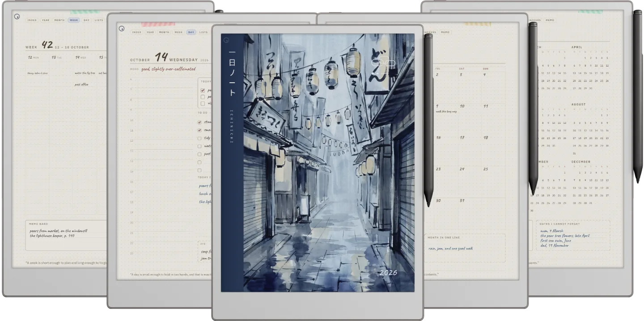Select the APRIL heading in the year overview

coord(576,47)
